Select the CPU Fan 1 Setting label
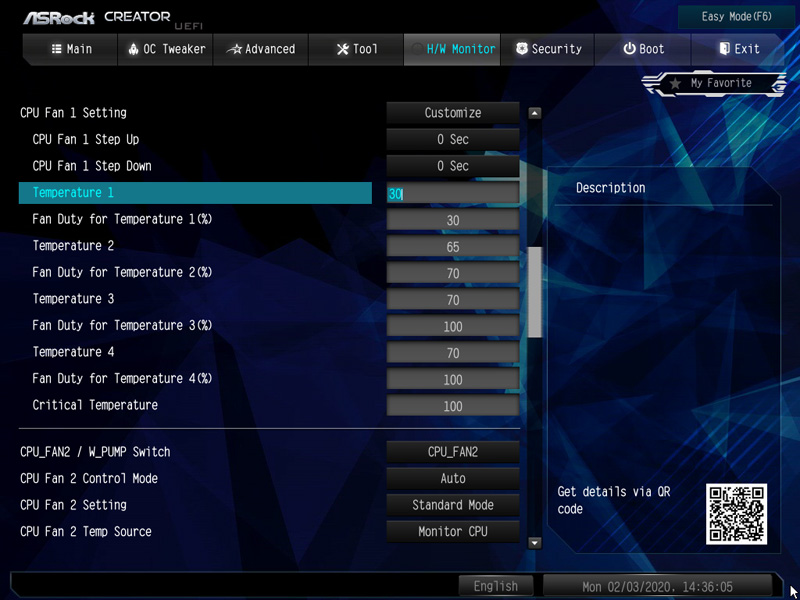The image size is (800, 600). [x=73, y=113]
